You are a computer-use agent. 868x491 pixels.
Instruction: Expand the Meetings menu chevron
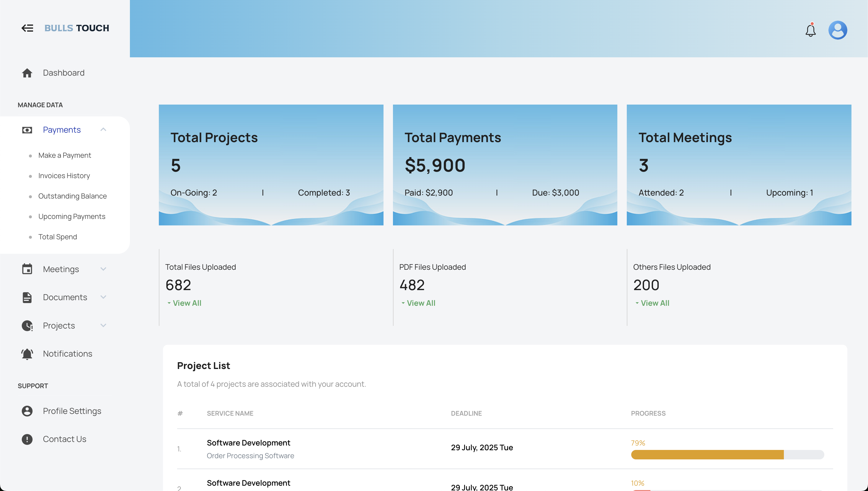[103, 269]
